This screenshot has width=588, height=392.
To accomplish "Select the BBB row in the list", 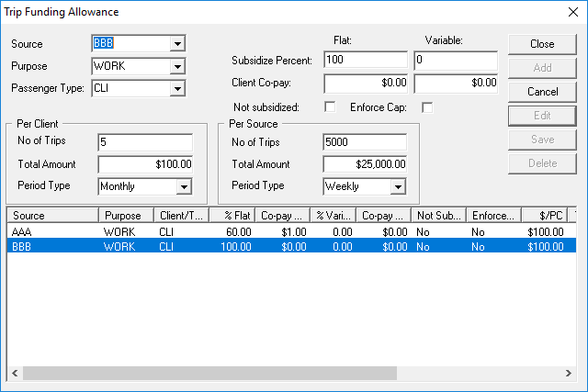I will pyautogui.click(x=291, y=247).
